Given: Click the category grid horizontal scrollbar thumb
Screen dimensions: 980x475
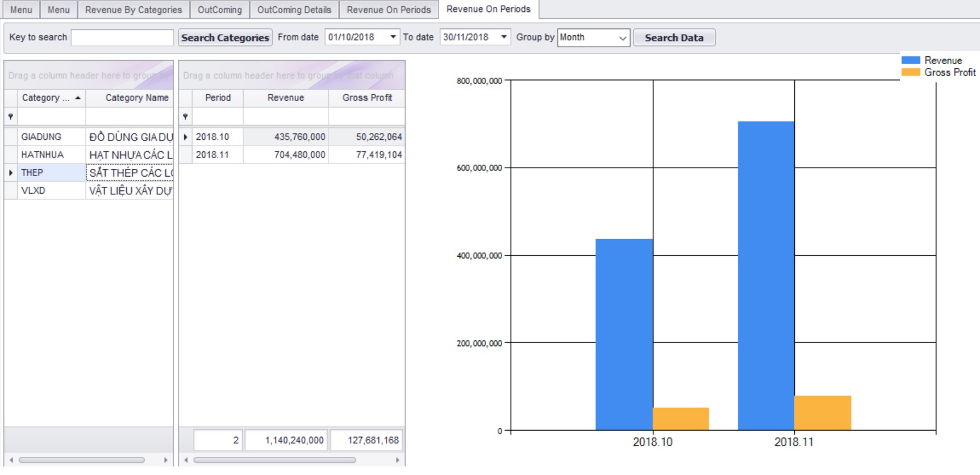Looking at the screenshot, I should pyautogui.click(x=82, y=460).
